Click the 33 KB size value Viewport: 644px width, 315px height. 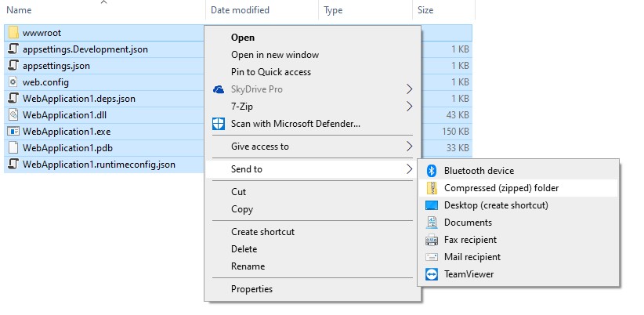(458, 148)
